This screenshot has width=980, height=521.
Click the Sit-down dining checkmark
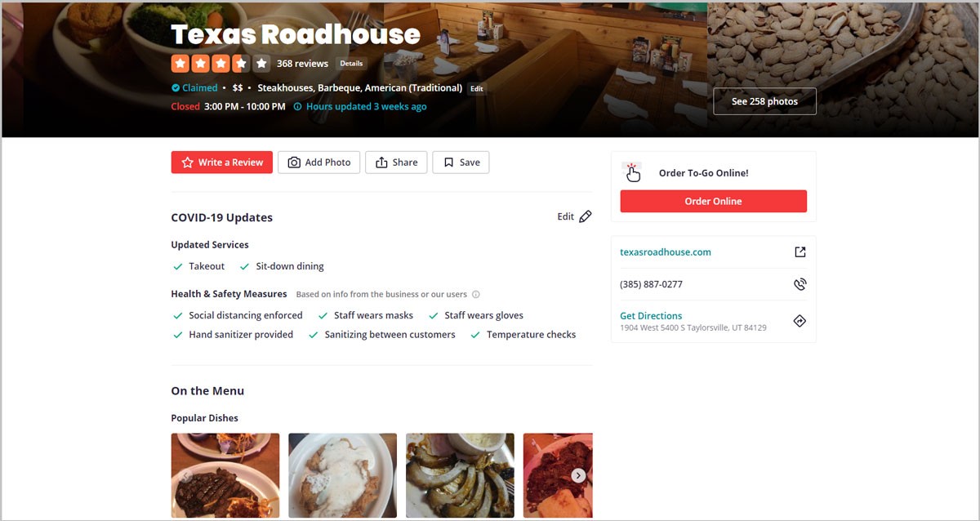[244, 267]
